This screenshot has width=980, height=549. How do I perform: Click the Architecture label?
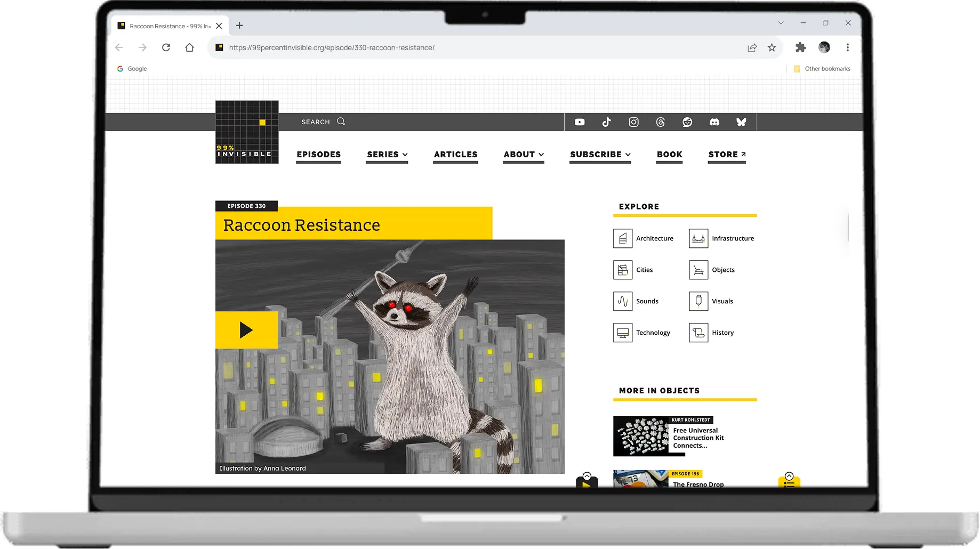[x=654, y=239]
